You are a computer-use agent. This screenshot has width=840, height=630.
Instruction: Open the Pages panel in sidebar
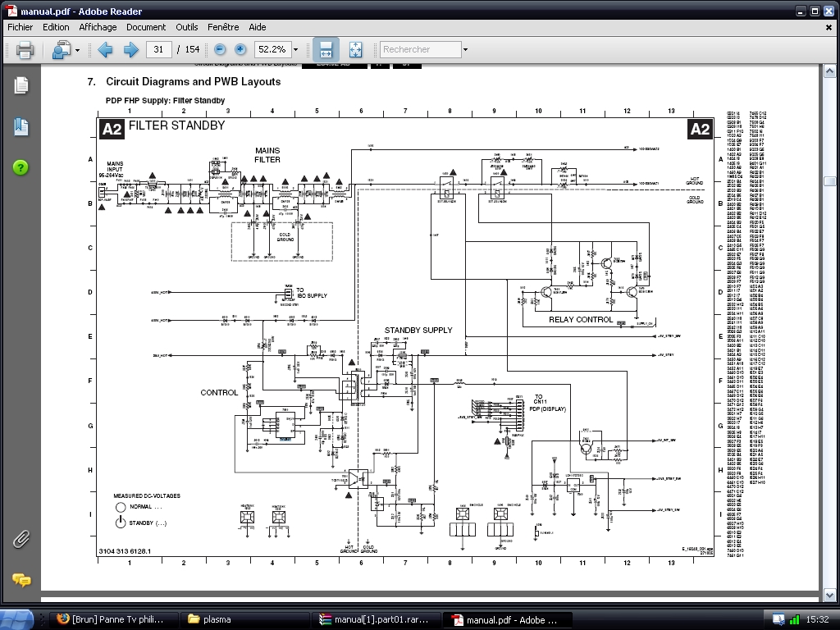point(21,85)
